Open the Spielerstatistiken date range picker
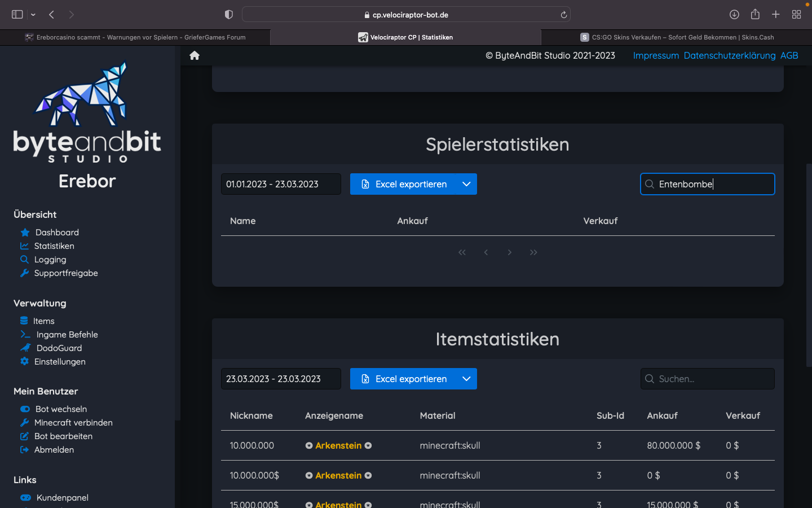 pos(281,184)
